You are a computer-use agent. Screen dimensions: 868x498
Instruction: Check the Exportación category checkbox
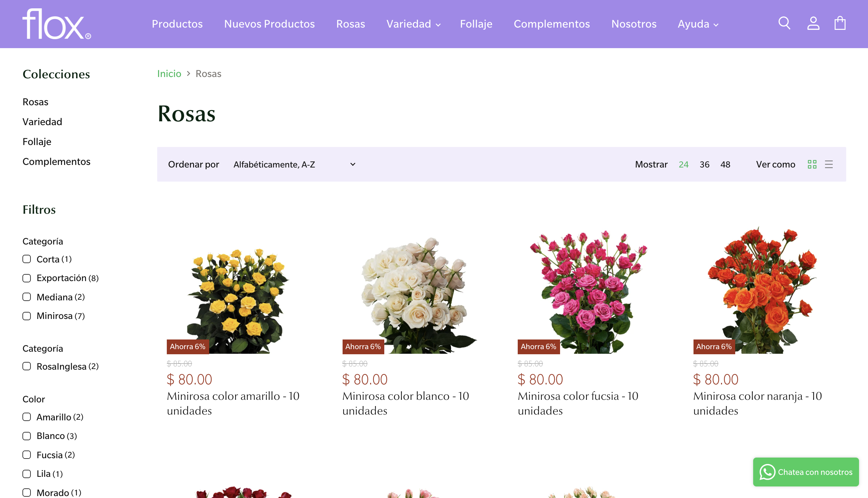click(x=27, y=278)
